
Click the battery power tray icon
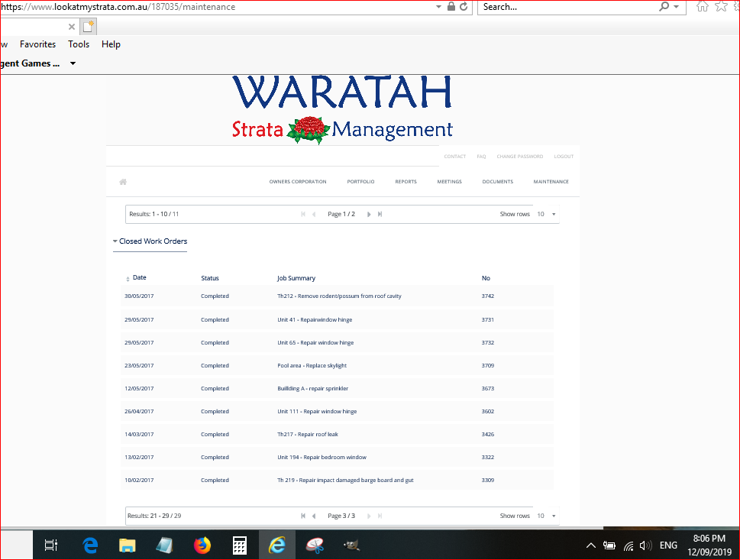click(609, 545)
